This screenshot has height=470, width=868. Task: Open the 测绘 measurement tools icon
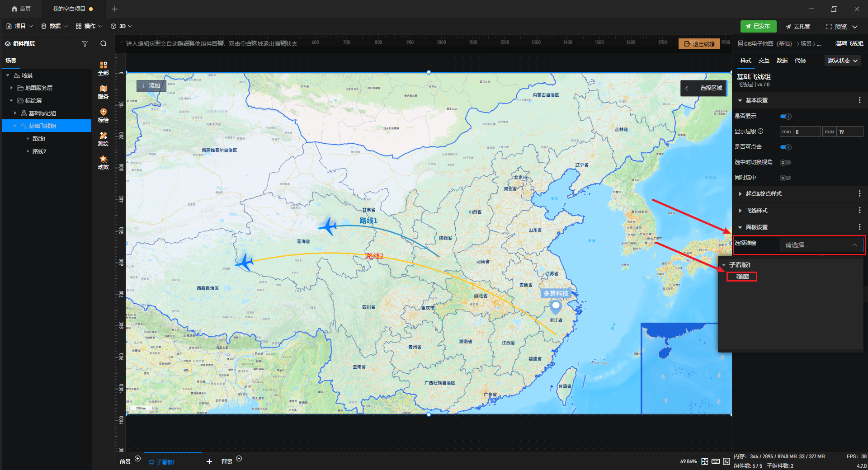(x=103, y=139)
